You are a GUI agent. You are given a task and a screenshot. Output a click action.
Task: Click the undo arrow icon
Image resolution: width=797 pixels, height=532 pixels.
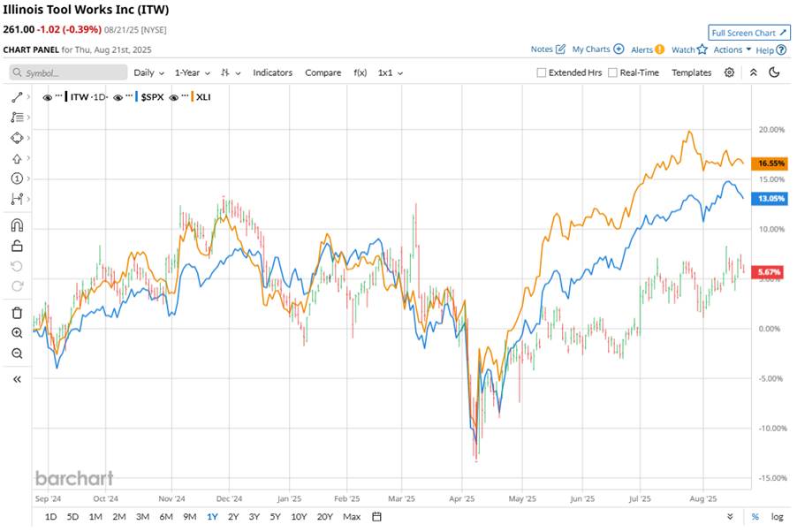click(17, 267)
